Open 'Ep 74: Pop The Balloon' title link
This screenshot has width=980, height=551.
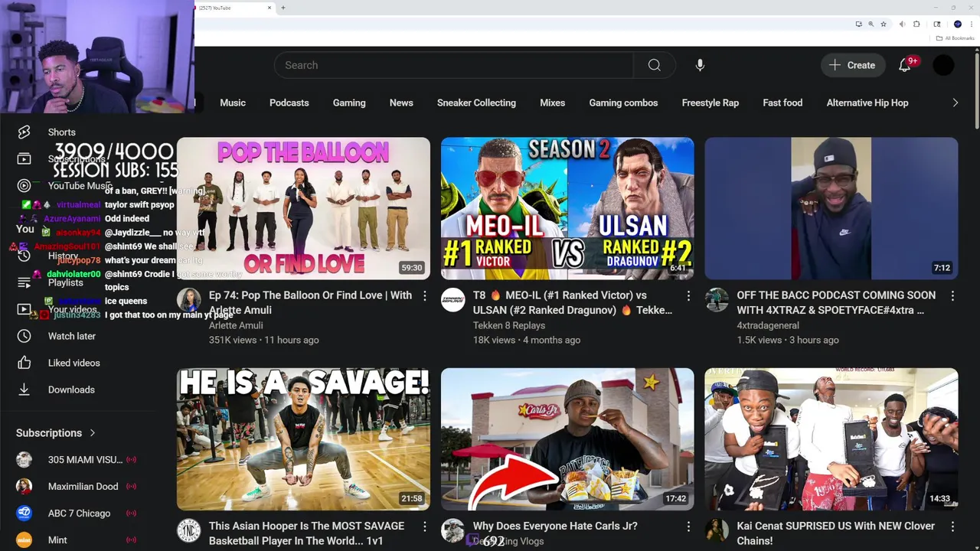pos(310,302)
